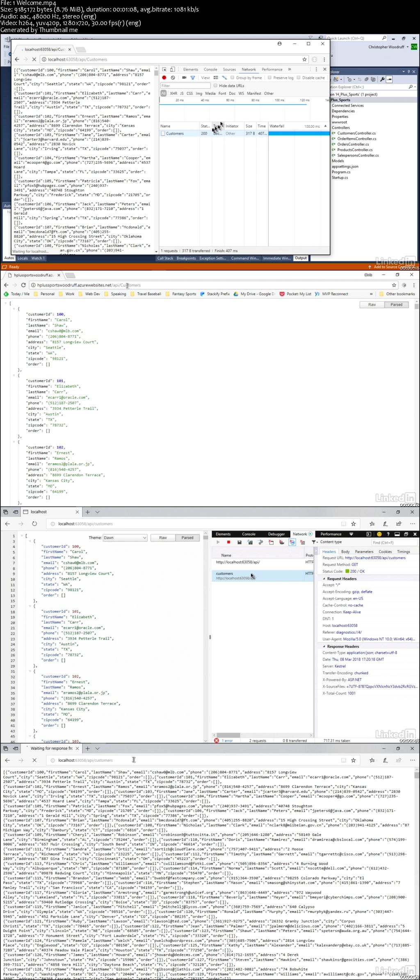420x980 pixels.
Task: Open the Christopher Woodruff account dropdown in Visual Studio
Action: pyautogui.click(x=407, y=47)
